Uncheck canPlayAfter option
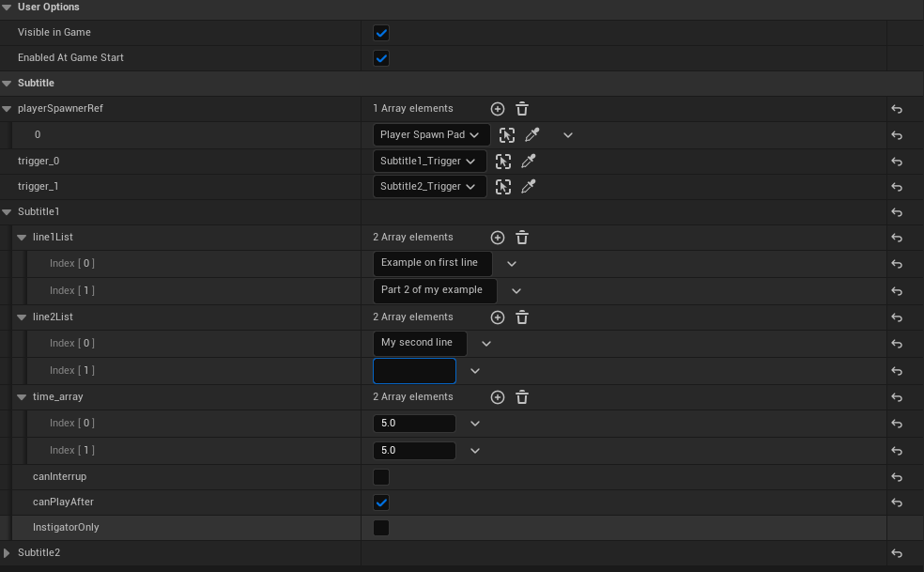Image resolution: width=924 pixels, height=572 pixels. coord(381,502)
